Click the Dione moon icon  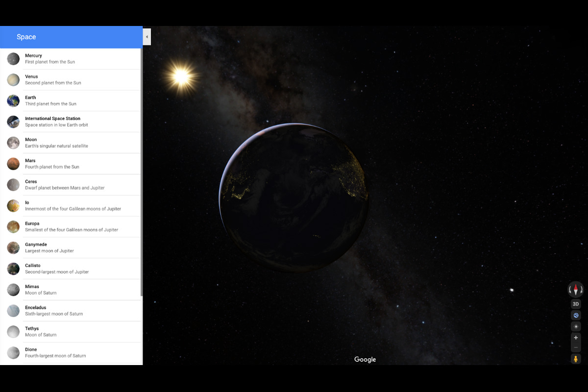click(13, 353)
